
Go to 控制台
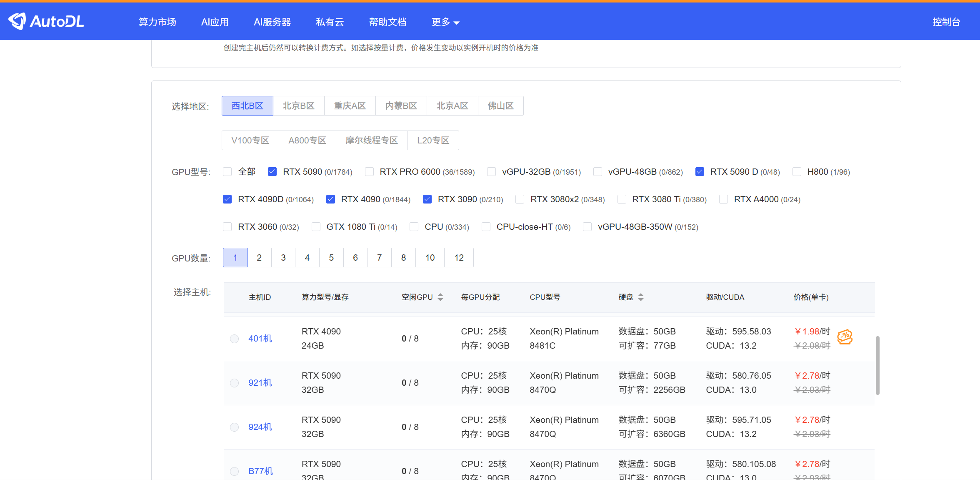[x=946, y=22]
